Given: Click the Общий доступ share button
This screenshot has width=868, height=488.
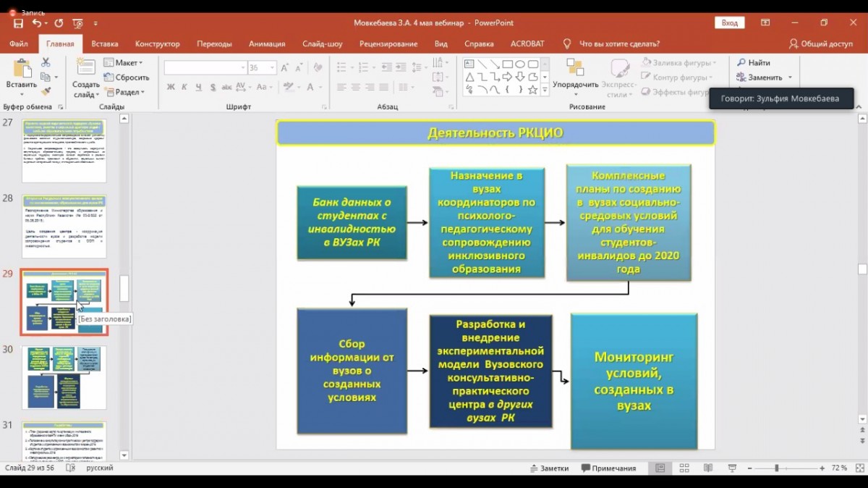Looking at the screenshot, I should click(821, 43).
